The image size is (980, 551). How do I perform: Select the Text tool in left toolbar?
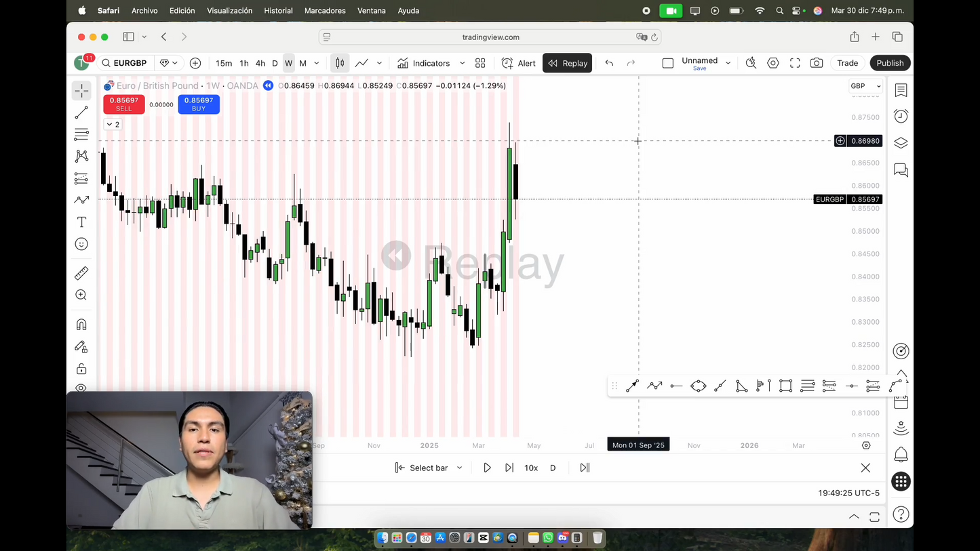point(81,222)
